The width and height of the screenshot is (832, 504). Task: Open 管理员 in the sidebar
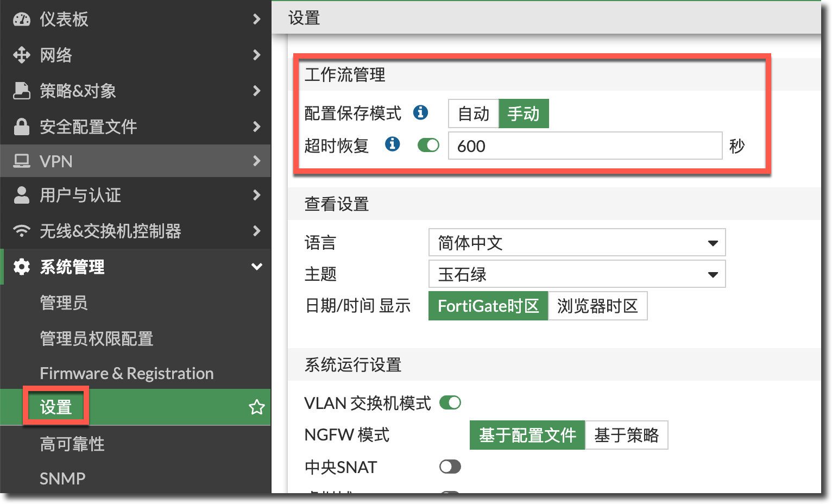pyautogui.click(x=64, y=303)
